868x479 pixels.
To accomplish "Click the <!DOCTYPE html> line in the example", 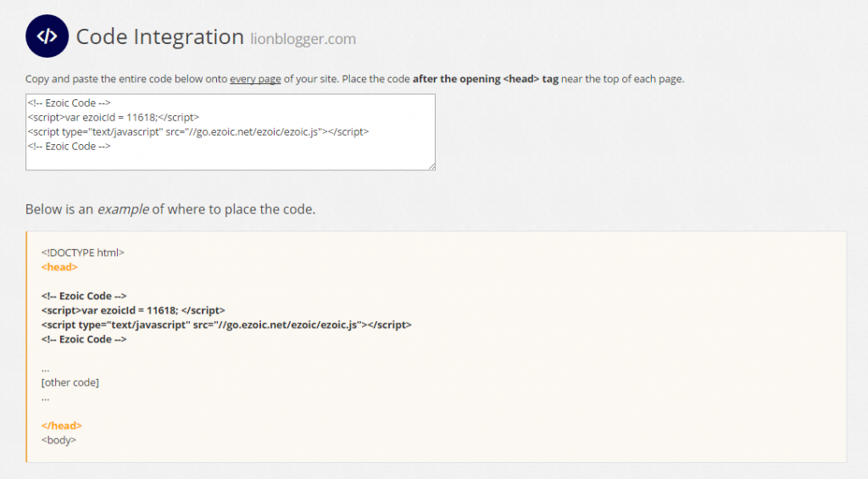I will point(83,253).
